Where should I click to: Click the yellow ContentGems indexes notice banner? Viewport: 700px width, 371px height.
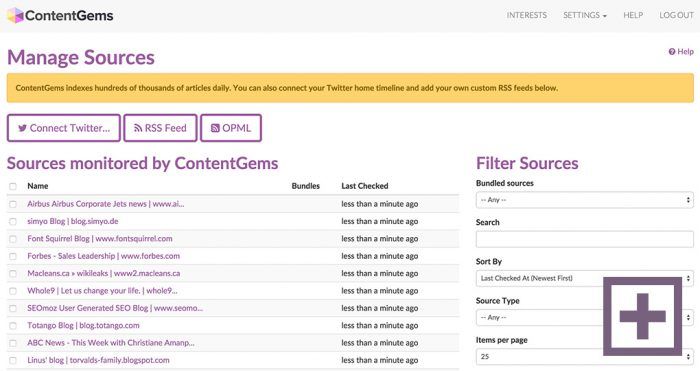coord(350,88)
